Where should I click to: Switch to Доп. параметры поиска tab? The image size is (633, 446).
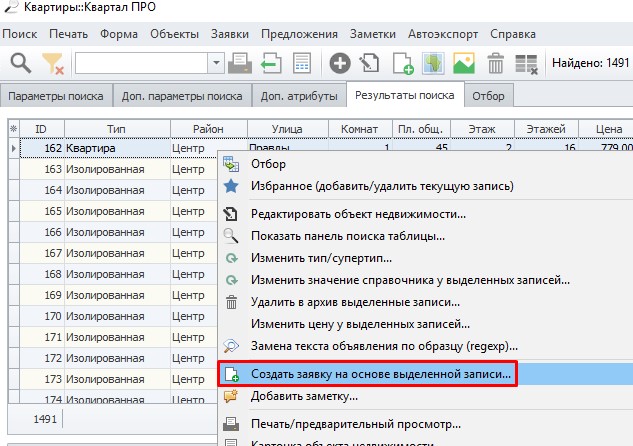[182, 96]
